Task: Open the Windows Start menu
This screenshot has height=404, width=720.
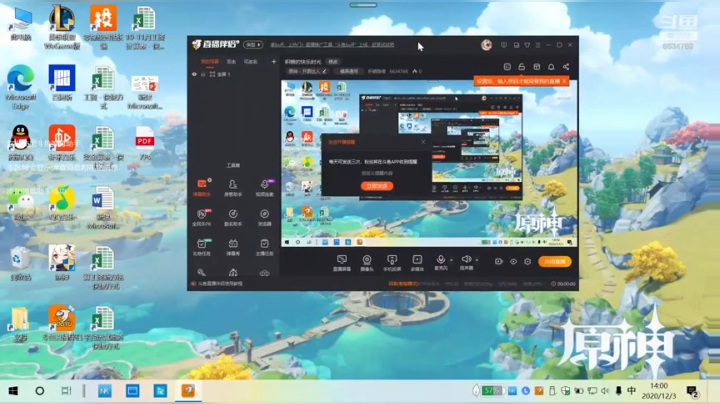Action: pyautogui.click(x=13, y=391)
